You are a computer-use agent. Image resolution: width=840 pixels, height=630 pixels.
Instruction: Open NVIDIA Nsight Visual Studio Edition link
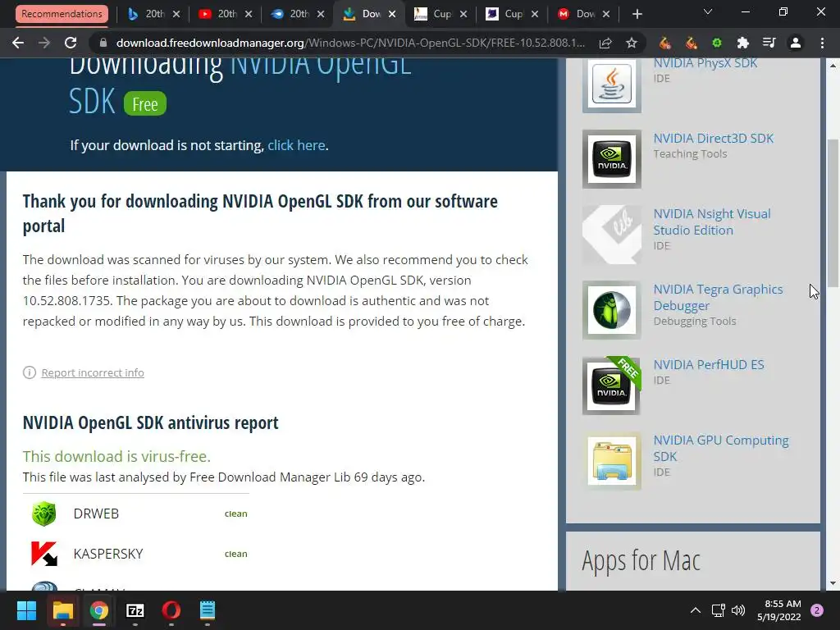[x=712, y=221]
